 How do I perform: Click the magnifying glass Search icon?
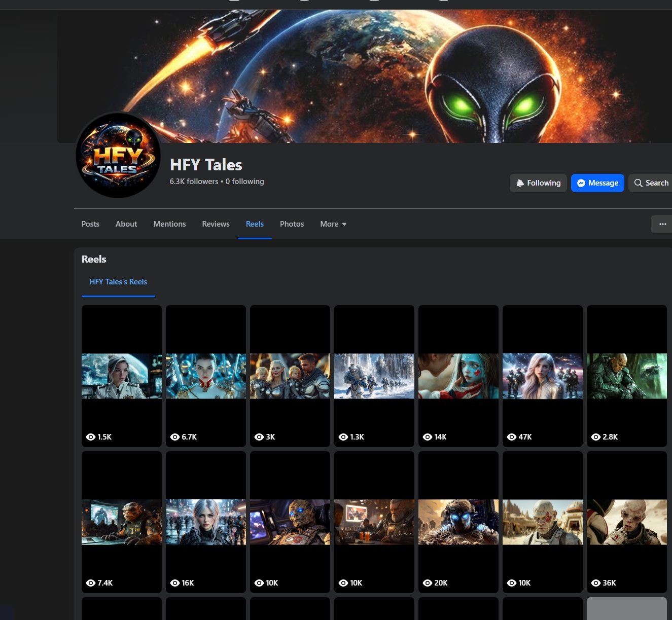[x=638, y=183]
